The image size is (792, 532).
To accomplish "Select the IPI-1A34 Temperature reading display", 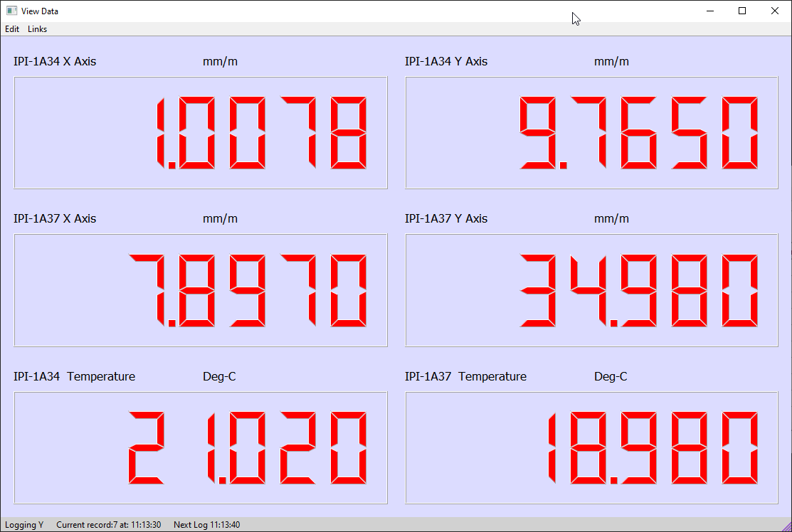I will click(201, 447).
